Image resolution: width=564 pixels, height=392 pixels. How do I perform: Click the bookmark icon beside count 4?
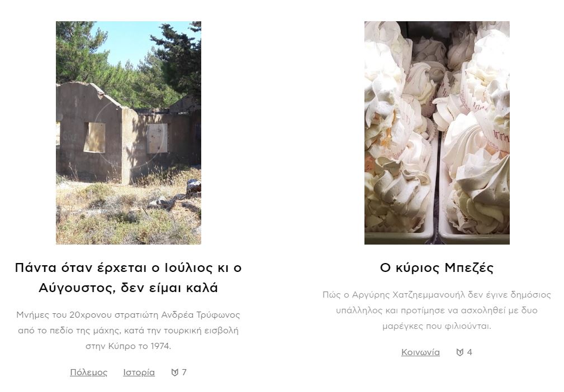click(459, 352)
